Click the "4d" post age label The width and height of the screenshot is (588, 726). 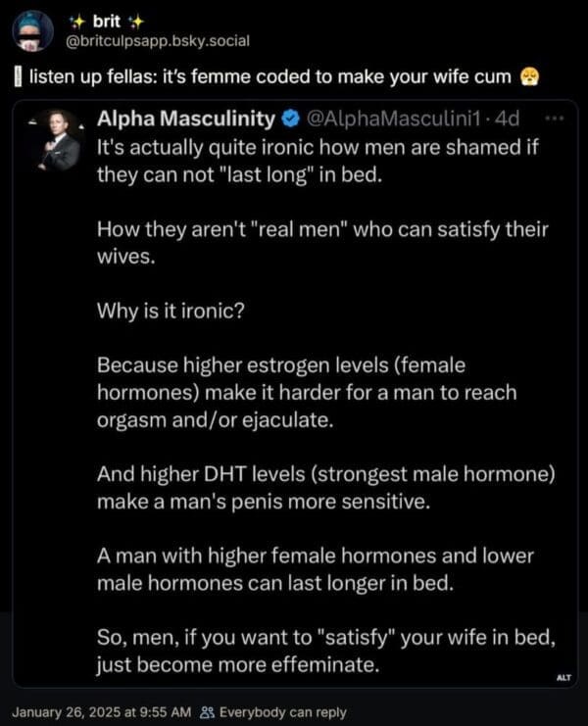(x=508, y=120)
